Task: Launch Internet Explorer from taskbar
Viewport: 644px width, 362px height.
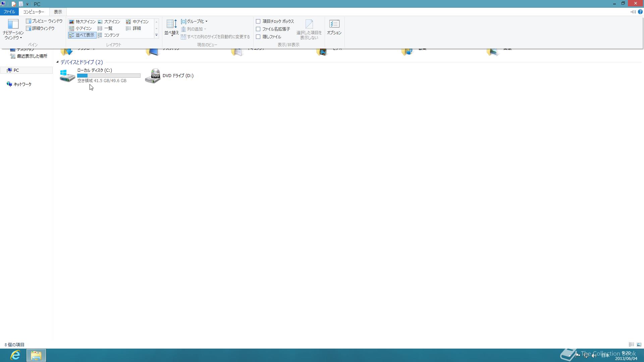Action: coord(15,355)
